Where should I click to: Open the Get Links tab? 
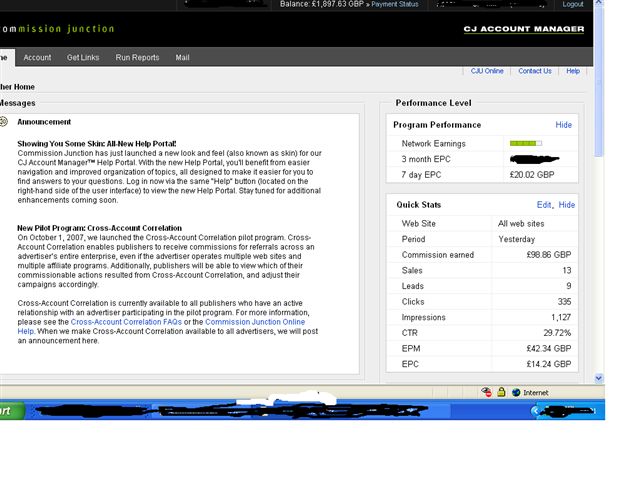point(83,58)
